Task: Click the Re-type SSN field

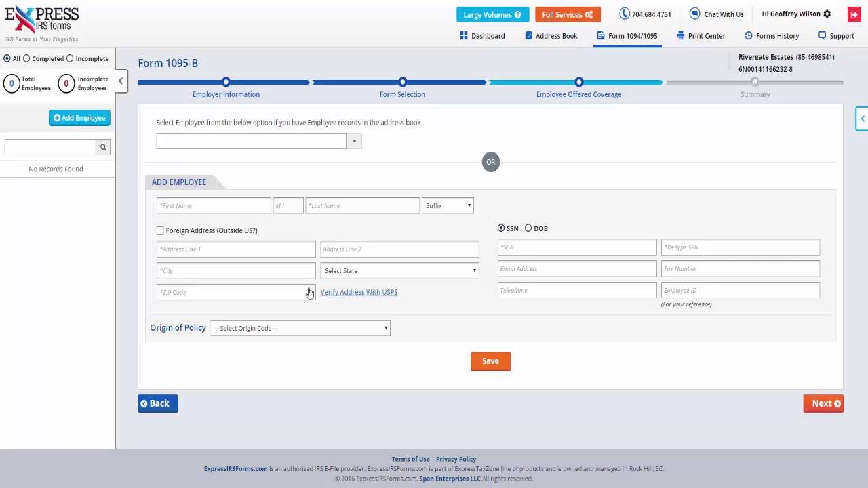Action: coord(741,247)
